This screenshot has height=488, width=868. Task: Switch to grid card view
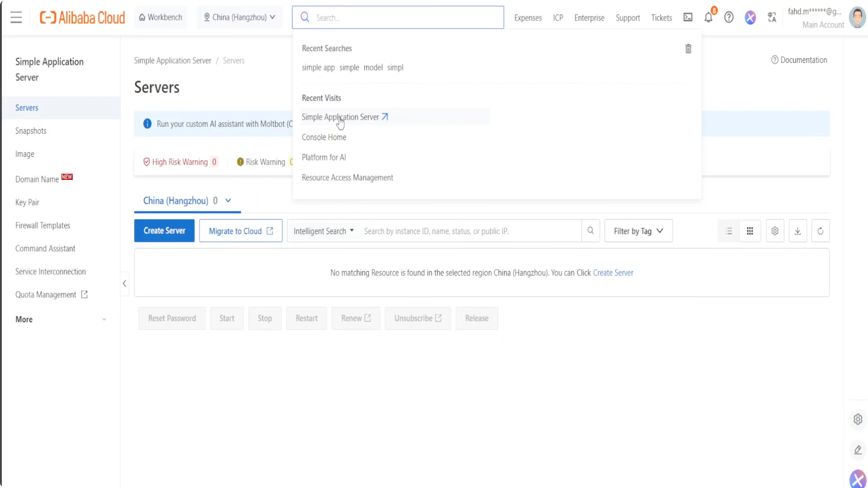pyautogui.click(x=750, y=231)
